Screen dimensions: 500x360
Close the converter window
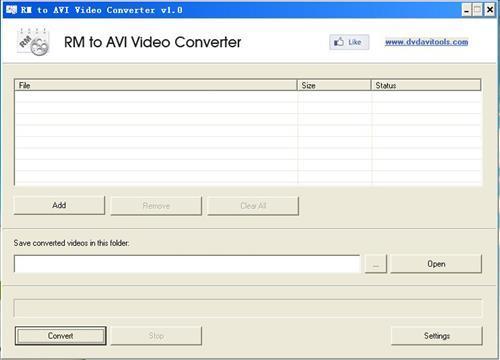click(x=490, y=10)
